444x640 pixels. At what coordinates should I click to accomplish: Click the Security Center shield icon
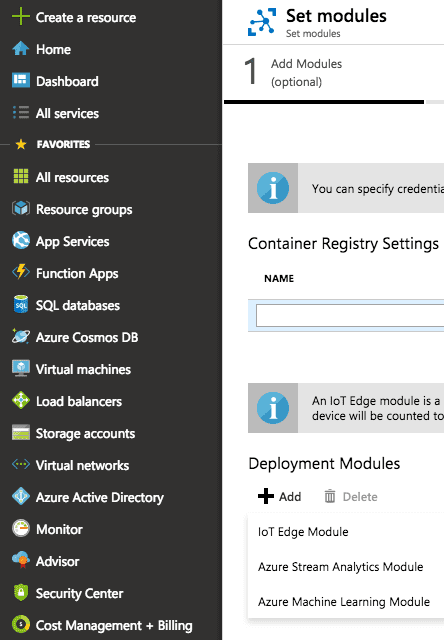[x=21, y=593]
